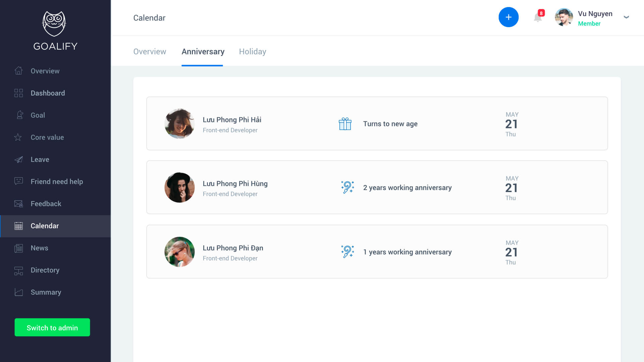Click the Core value star icon
Screen dimensions: 644x362
coord(18,137)
